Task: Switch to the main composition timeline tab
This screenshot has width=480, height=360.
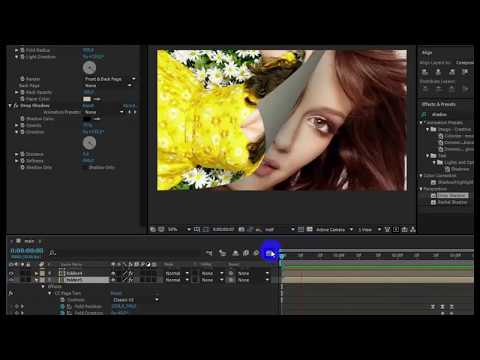Action: tap(29, 241)
